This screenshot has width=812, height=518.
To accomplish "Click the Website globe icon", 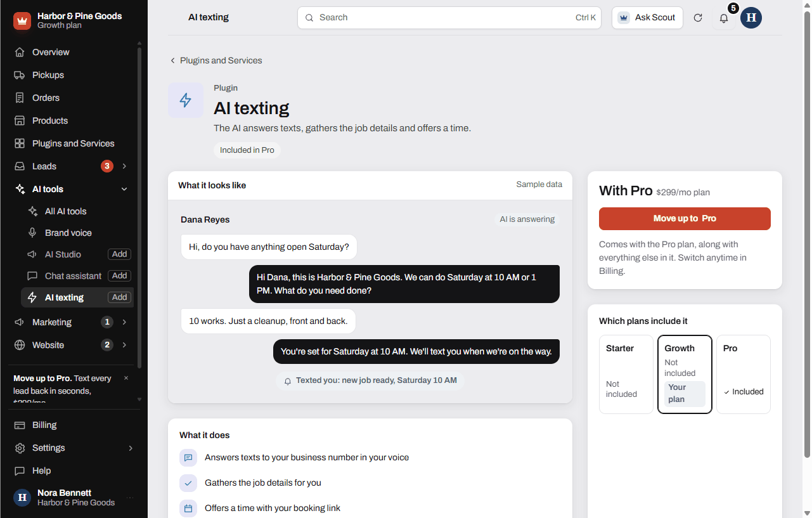I will coord(20,345).
